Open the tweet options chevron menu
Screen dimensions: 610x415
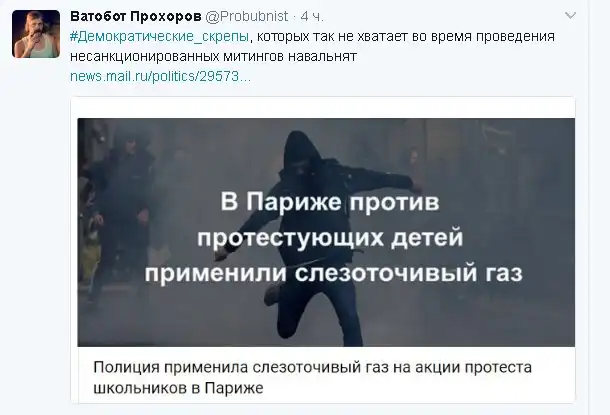pos(570,16)
